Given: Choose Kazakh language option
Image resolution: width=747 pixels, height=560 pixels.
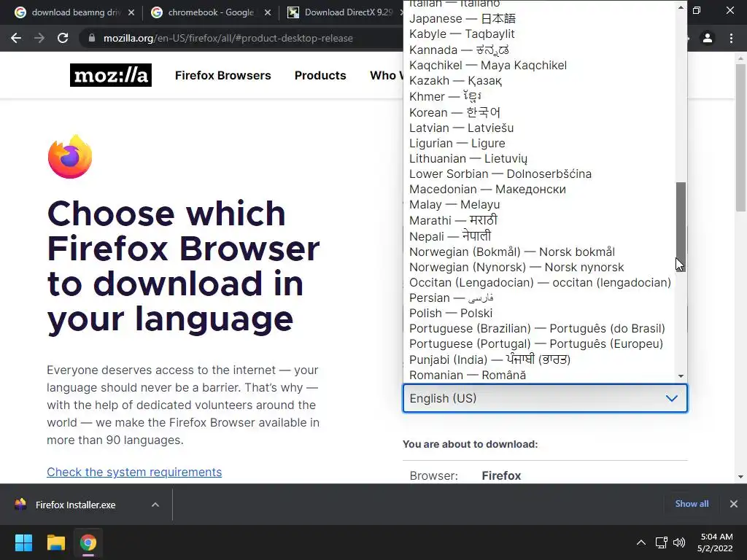Looking at the screenshot, I should pyautogui.click(x=539, y=80).
